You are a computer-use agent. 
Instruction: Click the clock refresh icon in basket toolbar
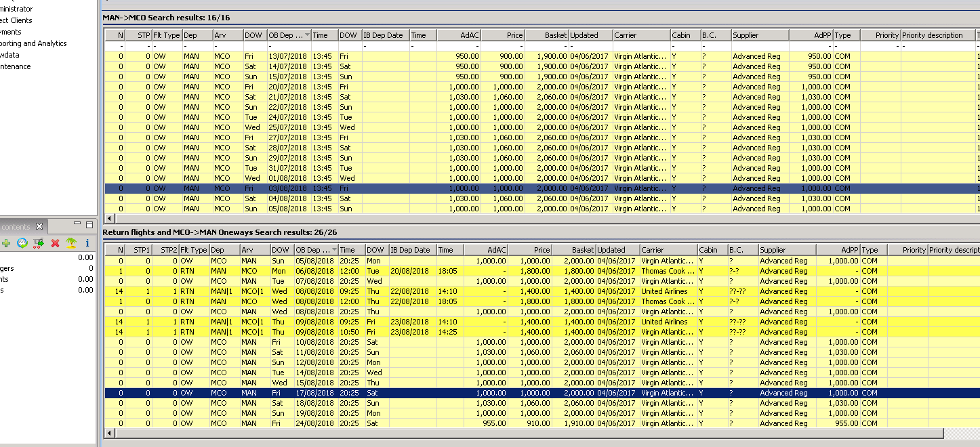pyautogui.click(x=22, y=243)
